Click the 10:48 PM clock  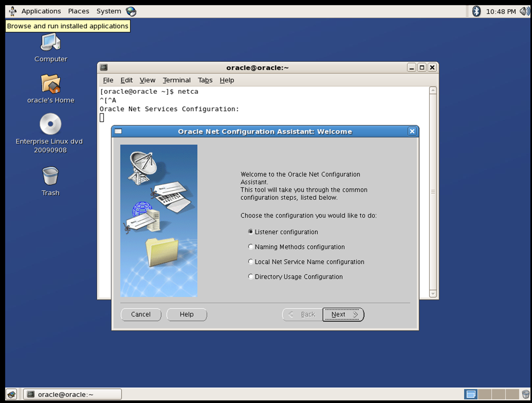[501, 11]
